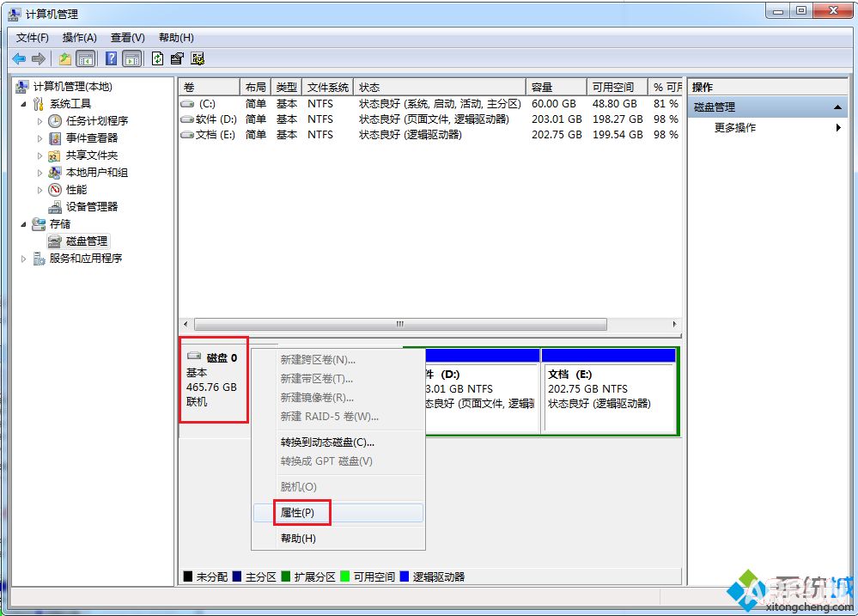Choose 属性(P) from the context menu
Image resolution: width=858 pixels, height=616 pixels.
[x=297, y=513]
